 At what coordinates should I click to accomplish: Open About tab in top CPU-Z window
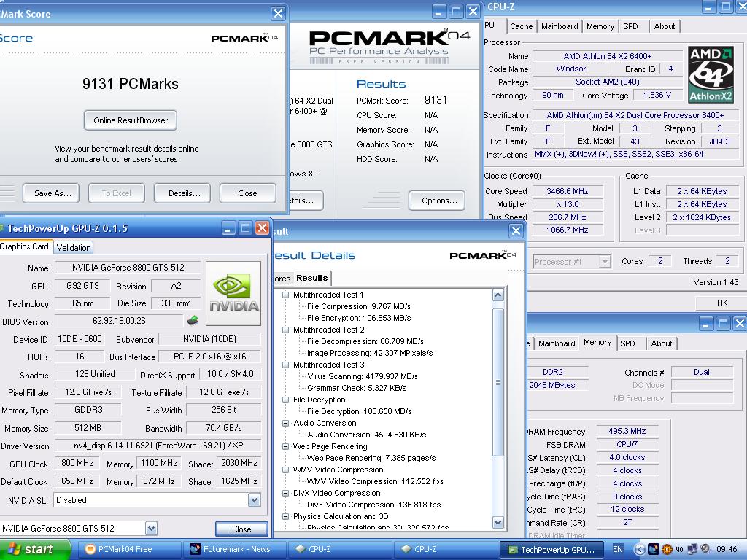664,26
